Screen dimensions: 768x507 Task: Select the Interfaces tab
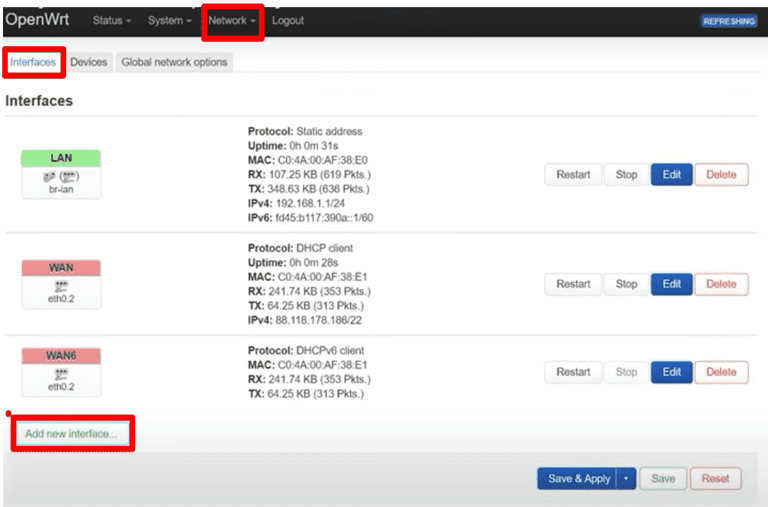(x=33, y=62)
